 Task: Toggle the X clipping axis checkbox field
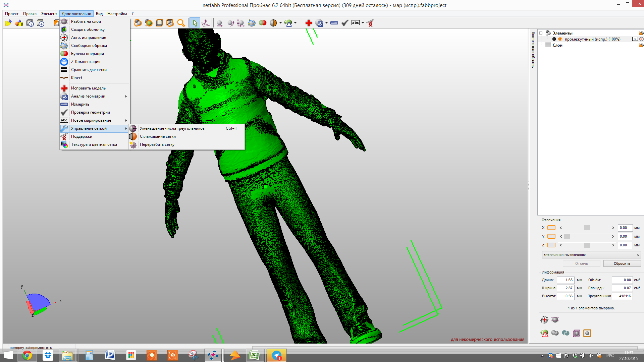[x=551, y=228]
